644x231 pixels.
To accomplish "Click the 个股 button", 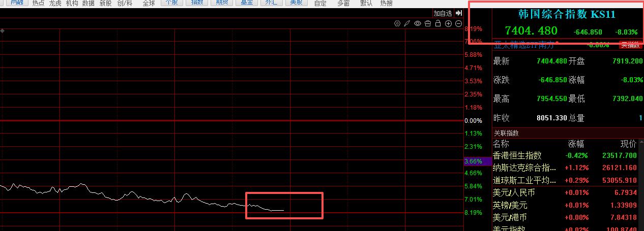I will pos(172,3).
